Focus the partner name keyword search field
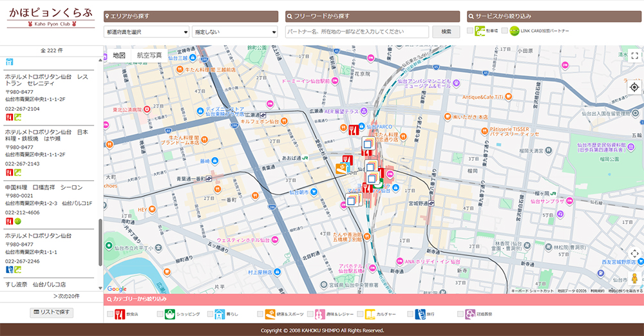 tap(357, 32)
